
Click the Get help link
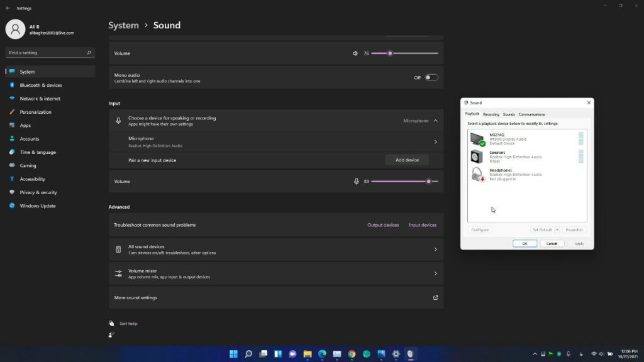128,324
